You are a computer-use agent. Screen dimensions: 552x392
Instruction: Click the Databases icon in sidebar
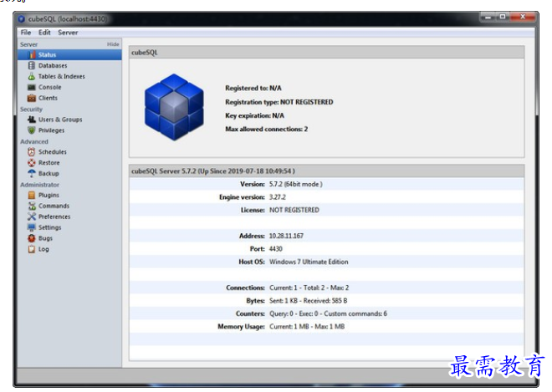click(x=32, y=65)
